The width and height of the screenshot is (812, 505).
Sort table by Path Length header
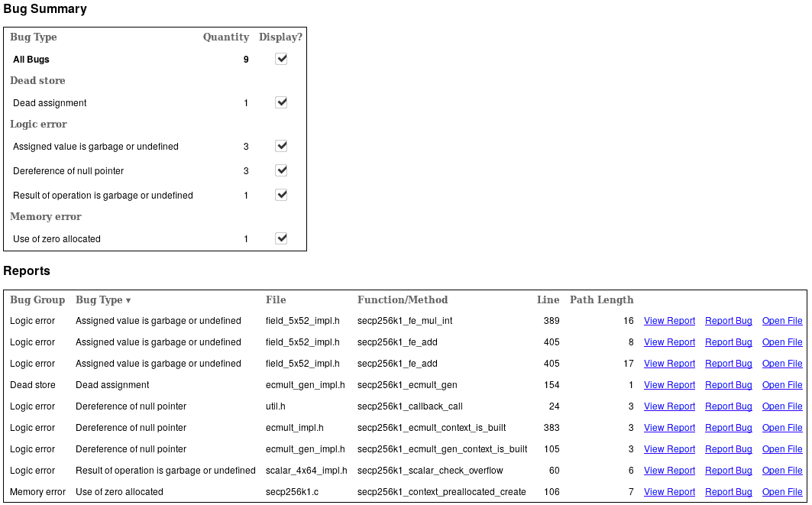(x=601, y=300)
